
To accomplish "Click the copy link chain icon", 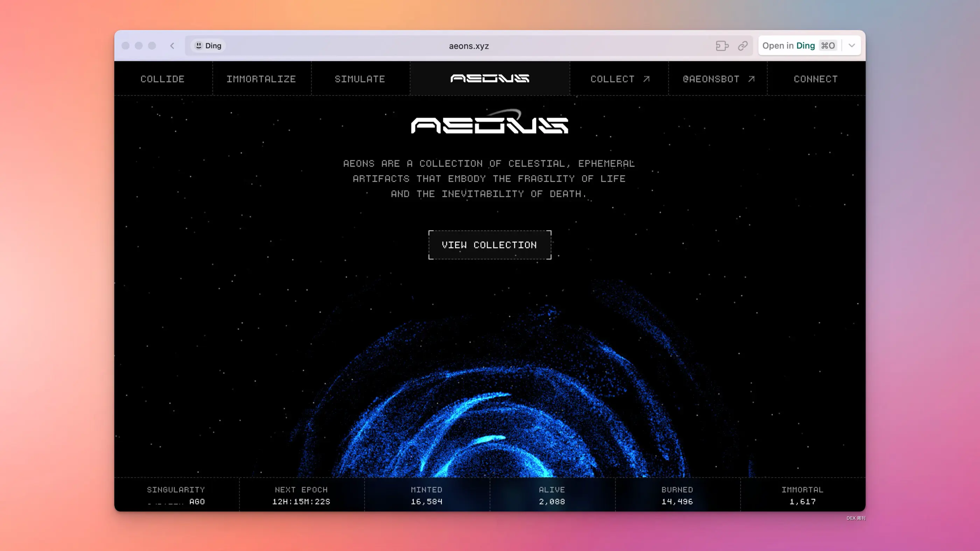I will [x=743, y=45].
